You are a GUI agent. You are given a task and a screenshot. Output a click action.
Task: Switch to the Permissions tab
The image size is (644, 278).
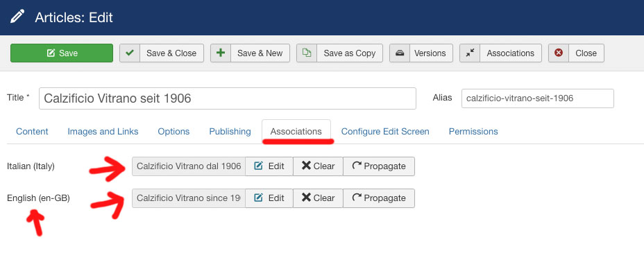coord(473,131)
